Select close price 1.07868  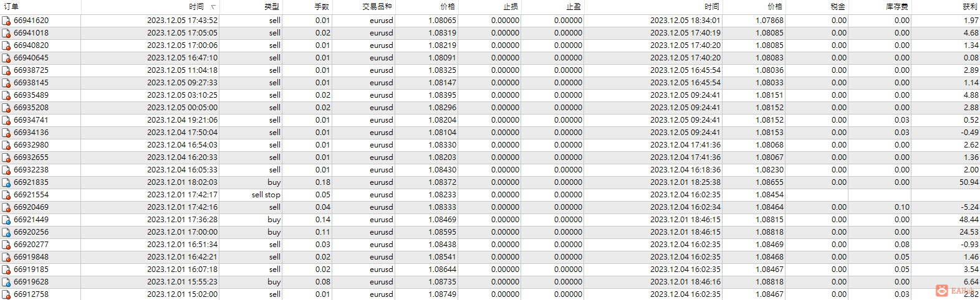coord(769,21)
